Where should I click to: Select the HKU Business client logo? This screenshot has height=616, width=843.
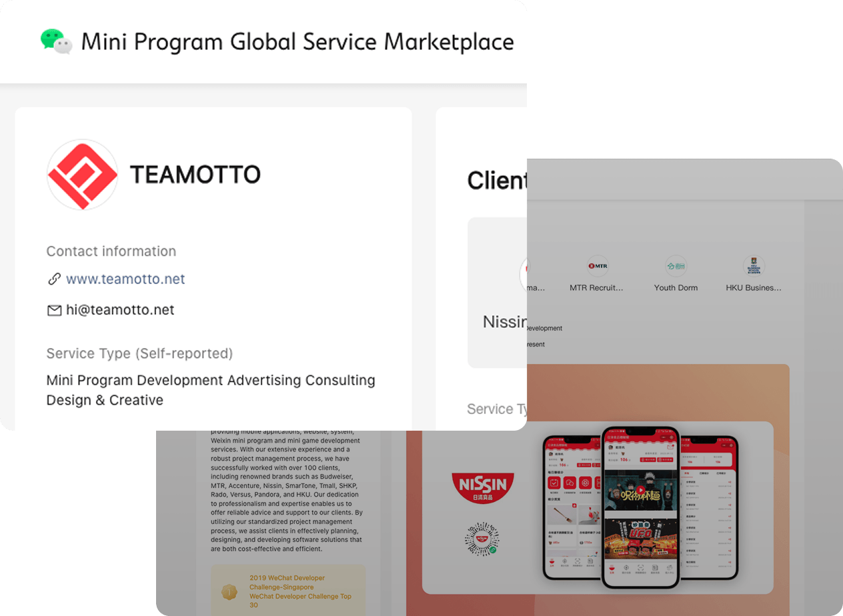pyautogui.click(x=754, y=265)
